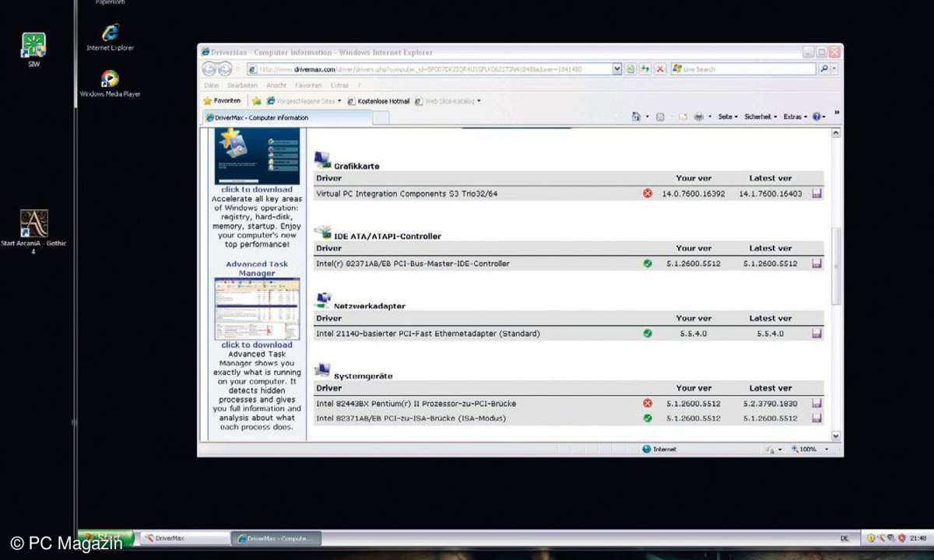Image resolution: width=934 pixels, height=560 pixels.
Task: Click the yellow security shield tray icon
Action: [871, 538]
